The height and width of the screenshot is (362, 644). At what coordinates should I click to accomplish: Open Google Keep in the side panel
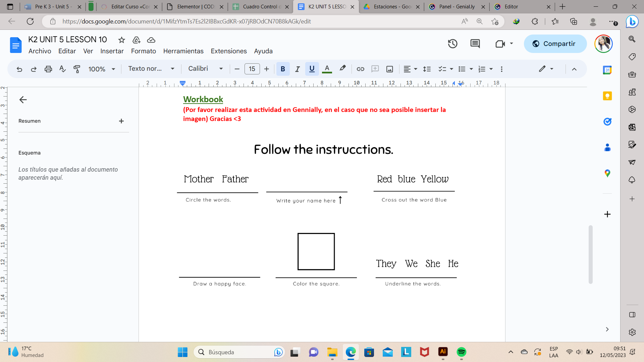click(x=607, y=96)
